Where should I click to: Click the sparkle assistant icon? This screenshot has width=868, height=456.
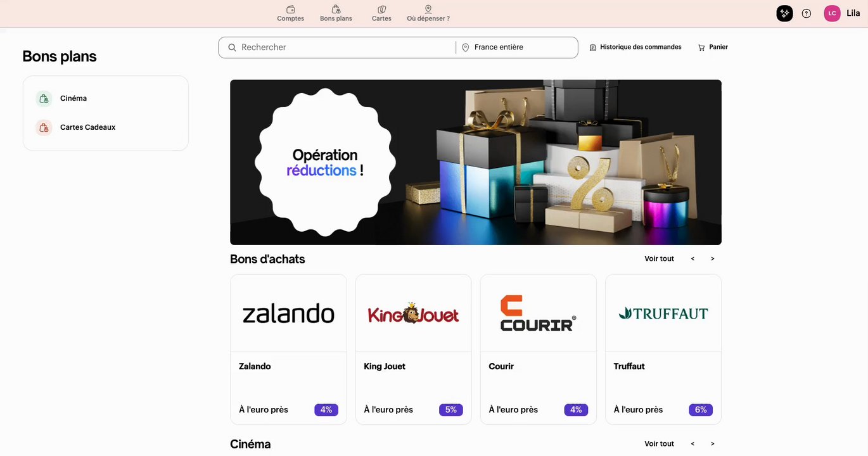(x=784, y=13)
